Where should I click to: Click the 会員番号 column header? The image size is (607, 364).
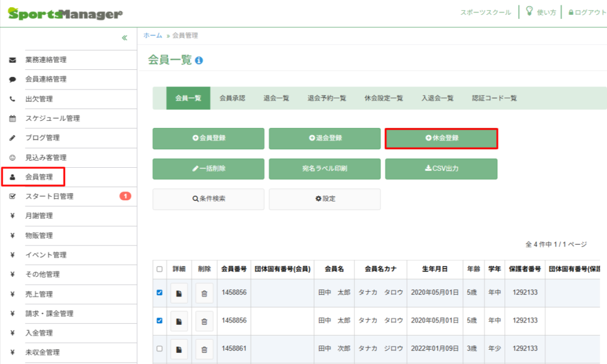[234, 269]
